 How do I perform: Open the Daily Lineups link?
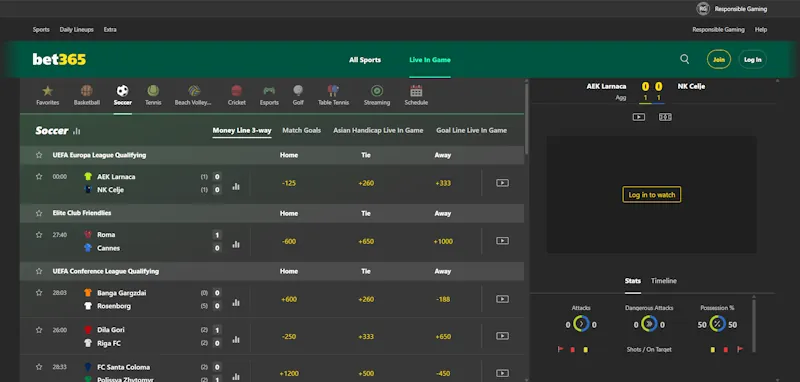77,30
